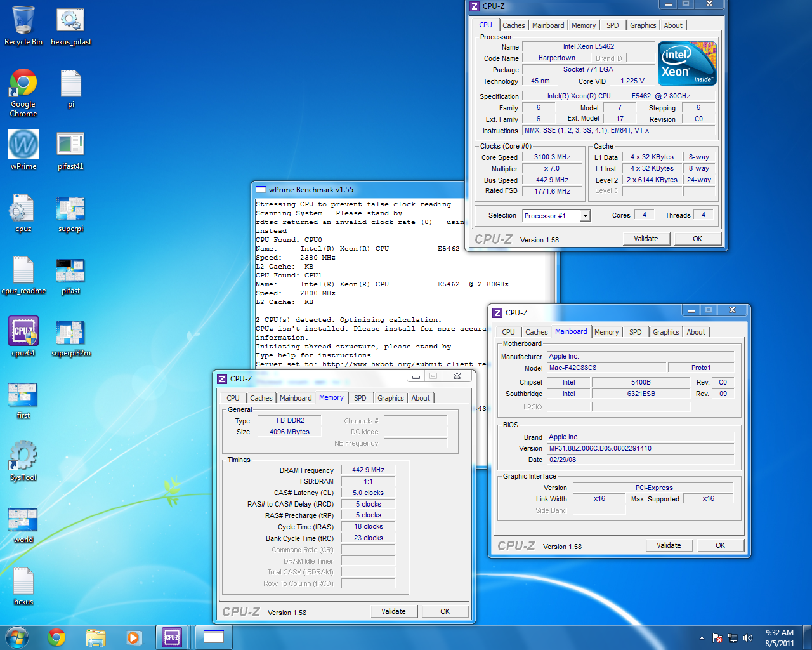Launch cpuz64 application icon
Image resolution: width=812 pixels, height=650 pixels.
point(23,336)
